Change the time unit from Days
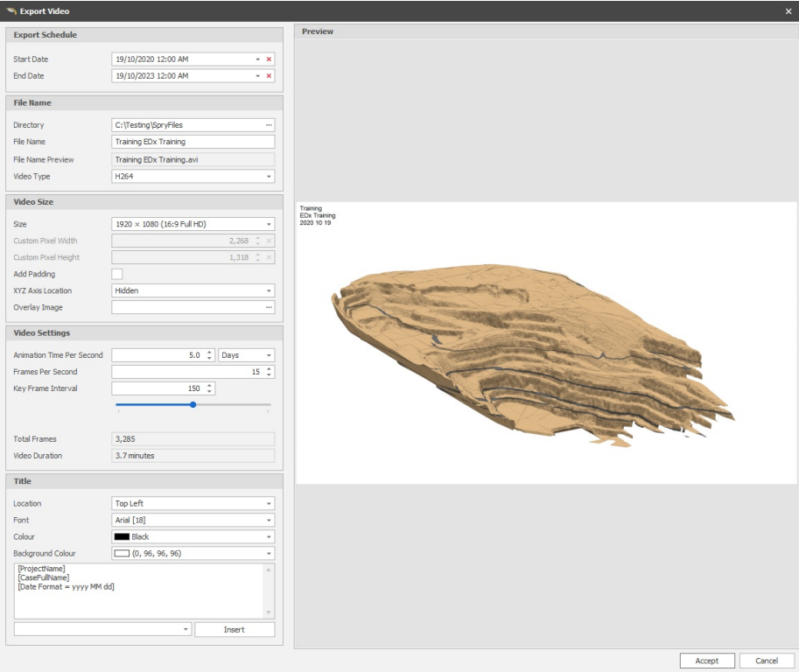Viewport: 799px width, 672px height. (x=267, y=354)
